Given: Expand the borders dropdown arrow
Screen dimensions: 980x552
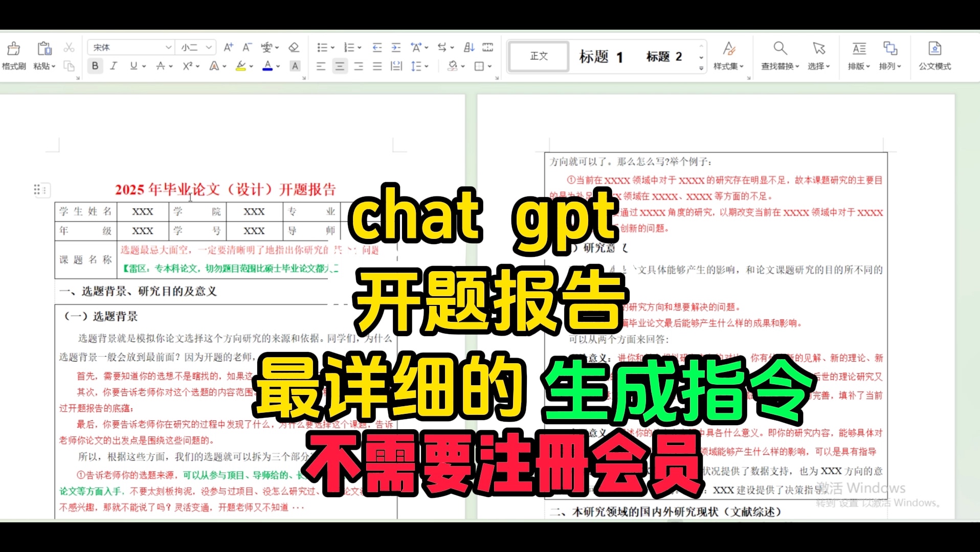Looking at the screenshot, I should click(x=489, y=67).
